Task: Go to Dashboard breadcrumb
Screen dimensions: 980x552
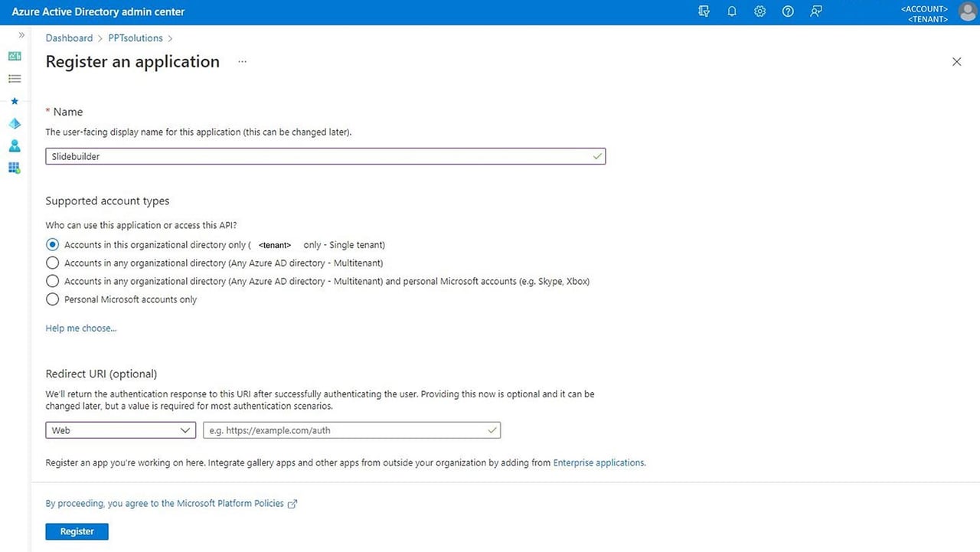Action: click(x=69, y=38)
